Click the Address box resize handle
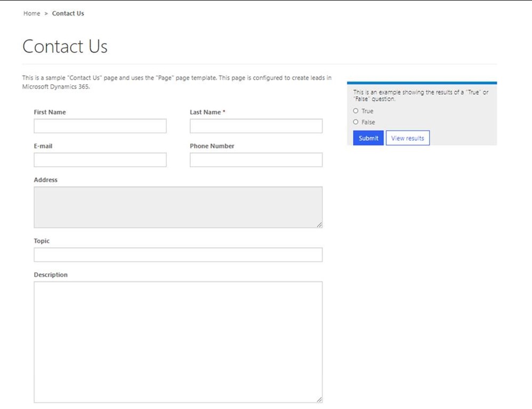This screenshot has height=409, width=532. click(x=319, y=225)
